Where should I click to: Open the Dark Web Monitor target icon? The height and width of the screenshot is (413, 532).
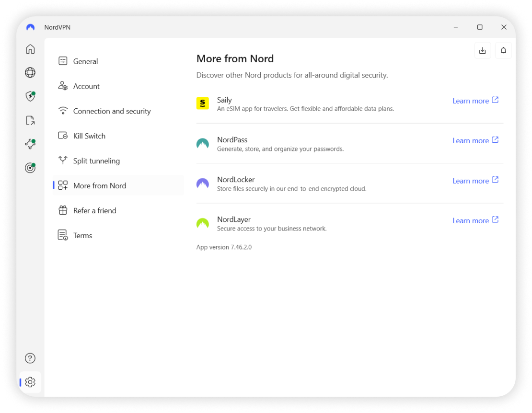coord(30,168)
